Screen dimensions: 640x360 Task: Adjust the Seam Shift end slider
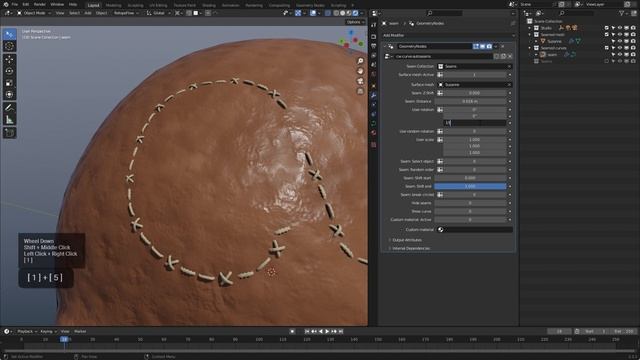click(x=470, y=187)
